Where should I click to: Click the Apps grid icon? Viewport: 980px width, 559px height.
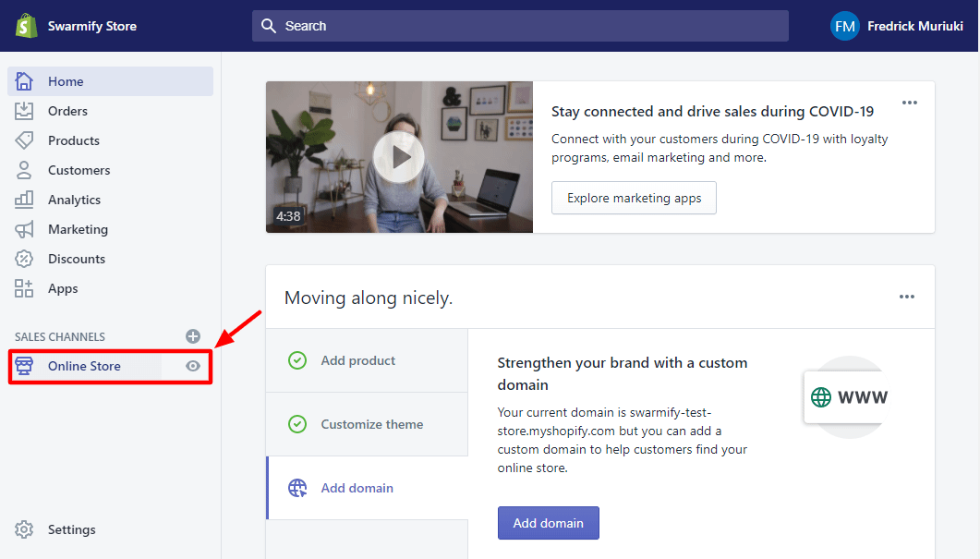pyautogui.click(x=24, y=288)
